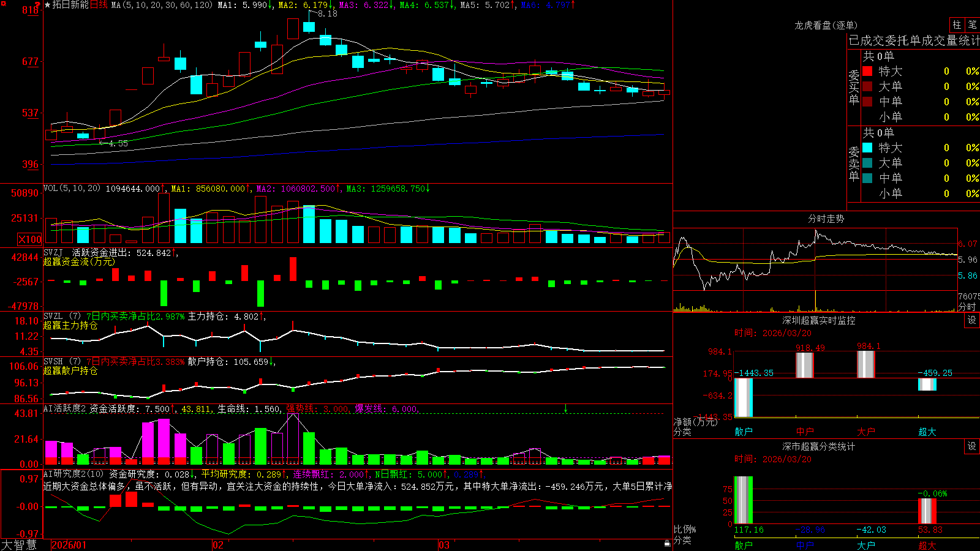Click the 4.55 low price annotation
The image size is (980, 551).
(118, 143)
